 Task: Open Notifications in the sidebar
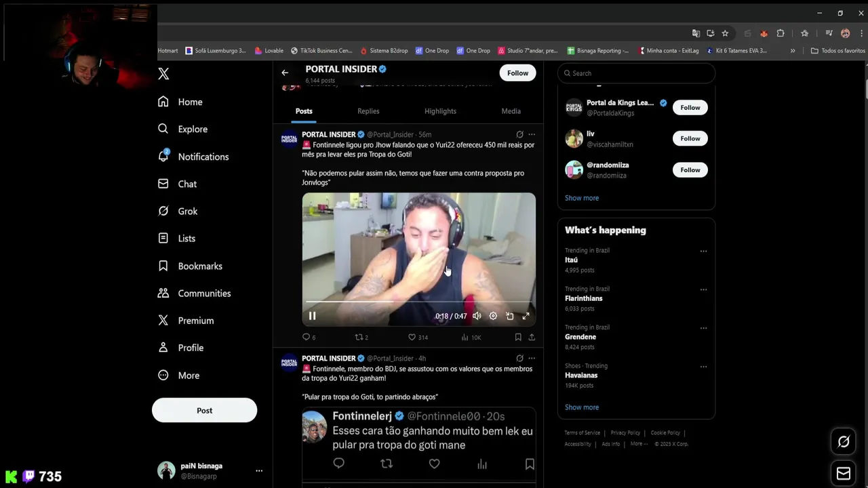click(193, 157)
